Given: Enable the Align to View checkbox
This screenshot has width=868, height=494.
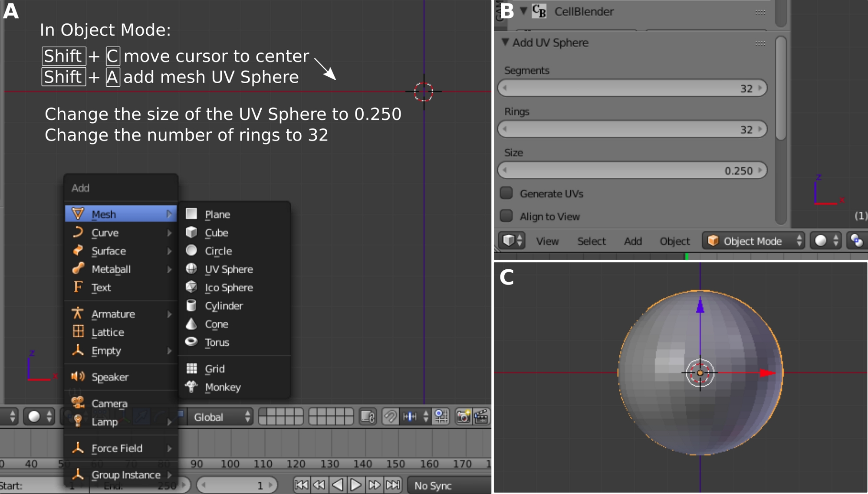Looking at the screenshot, I should [506, 216].
